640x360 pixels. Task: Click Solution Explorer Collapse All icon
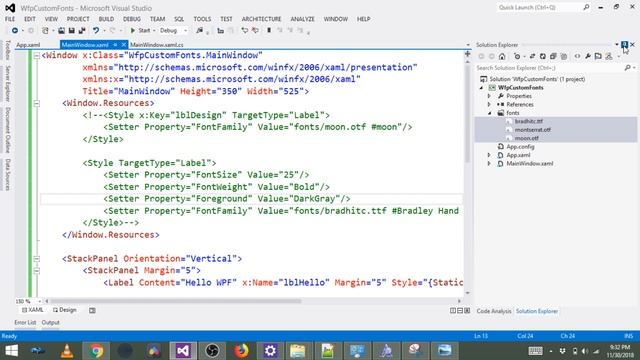(x=553, y=56)
